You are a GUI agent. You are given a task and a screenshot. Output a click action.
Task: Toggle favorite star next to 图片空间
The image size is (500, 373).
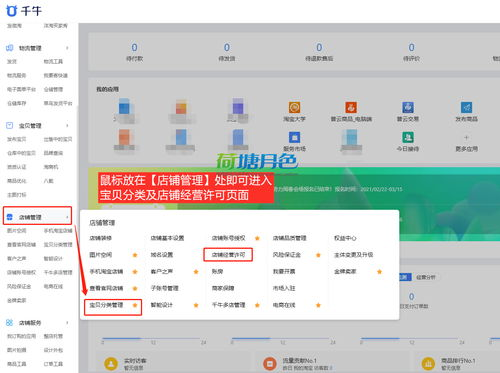click(x=135, y=255)
